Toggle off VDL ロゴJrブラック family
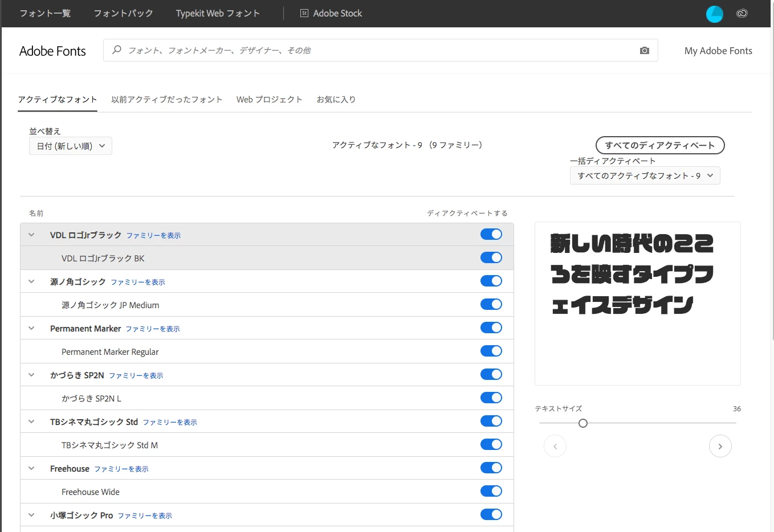Viewport: 774px width, 532px height. [491, 234]
